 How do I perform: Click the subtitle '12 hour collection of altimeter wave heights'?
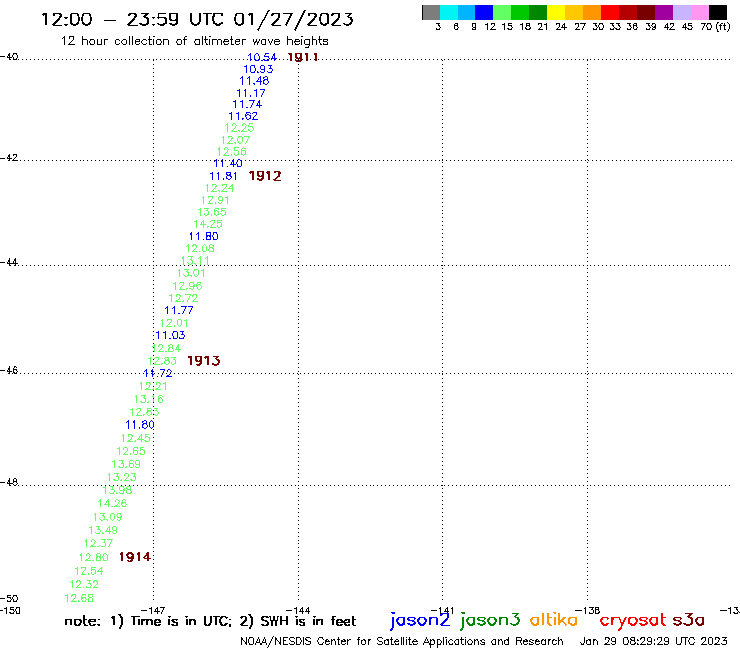(x=194, y=41)
